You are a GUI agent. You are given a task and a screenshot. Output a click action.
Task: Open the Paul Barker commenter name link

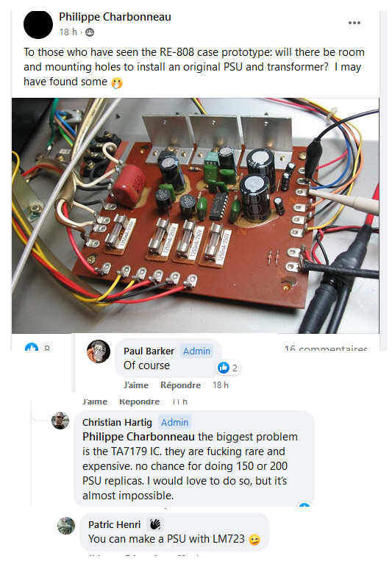tap(149, 351)
